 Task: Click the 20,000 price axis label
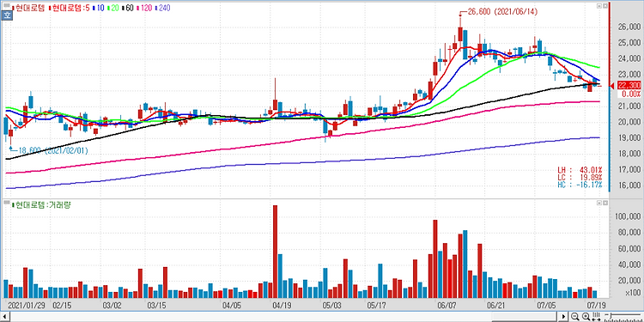[629, 122]
